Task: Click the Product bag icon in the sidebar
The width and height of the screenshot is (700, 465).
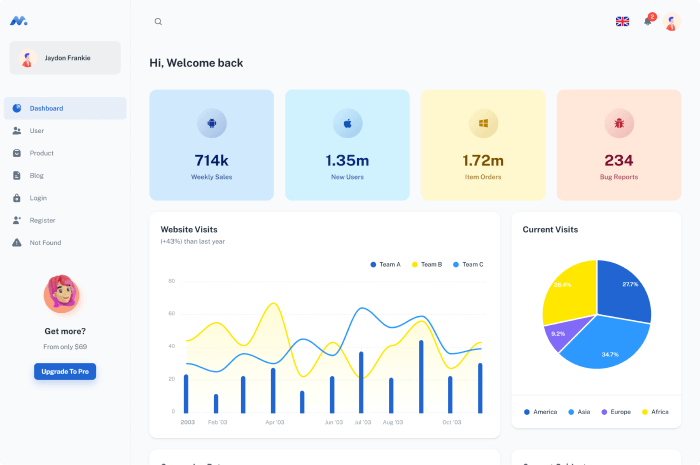Action: coord(17,153)
